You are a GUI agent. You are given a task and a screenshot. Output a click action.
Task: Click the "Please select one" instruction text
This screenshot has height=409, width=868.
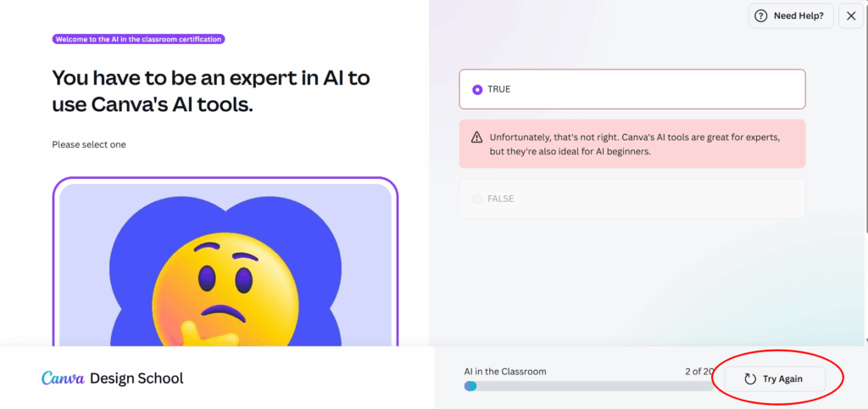tap(89, 145)
